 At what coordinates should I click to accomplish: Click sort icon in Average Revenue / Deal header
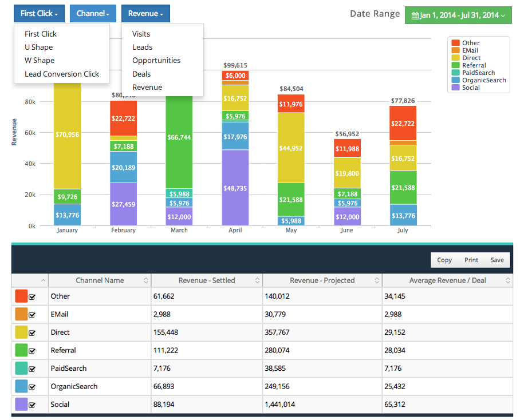click(x=507, y=280)
